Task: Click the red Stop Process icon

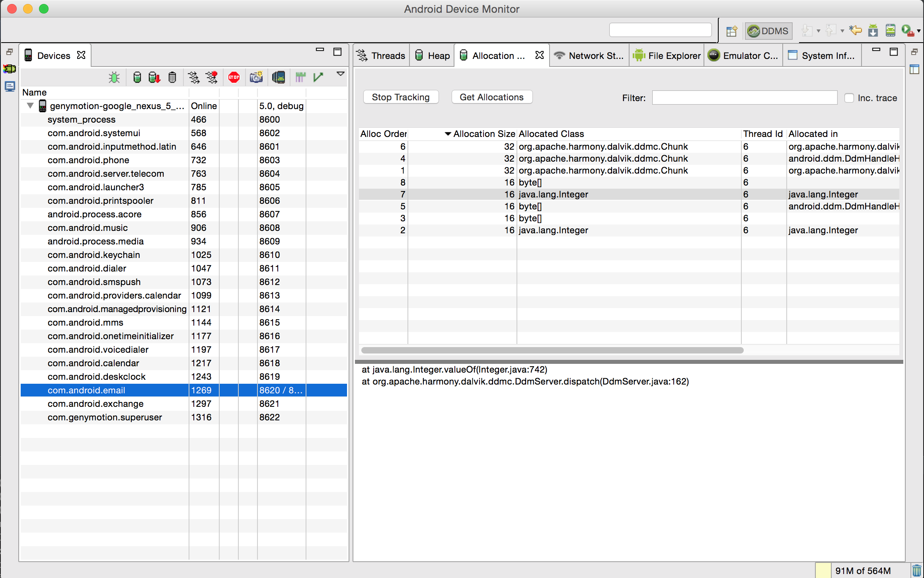Action: point(234,77)
